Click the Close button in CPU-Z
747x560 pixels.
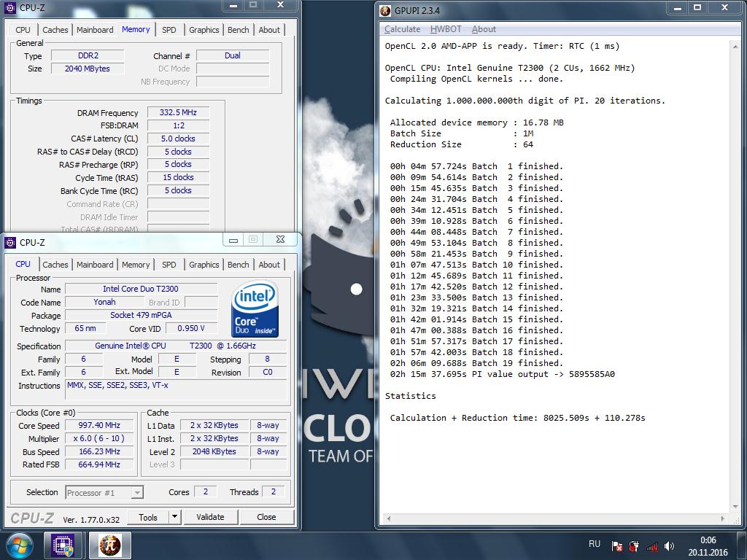(266, 517)
